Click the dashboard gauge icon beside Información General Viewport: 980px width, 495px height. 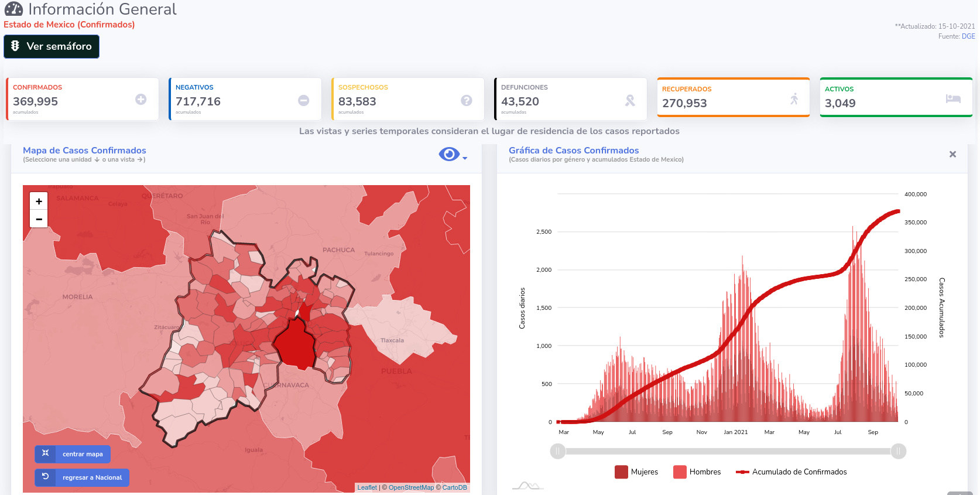click(13, 9)
